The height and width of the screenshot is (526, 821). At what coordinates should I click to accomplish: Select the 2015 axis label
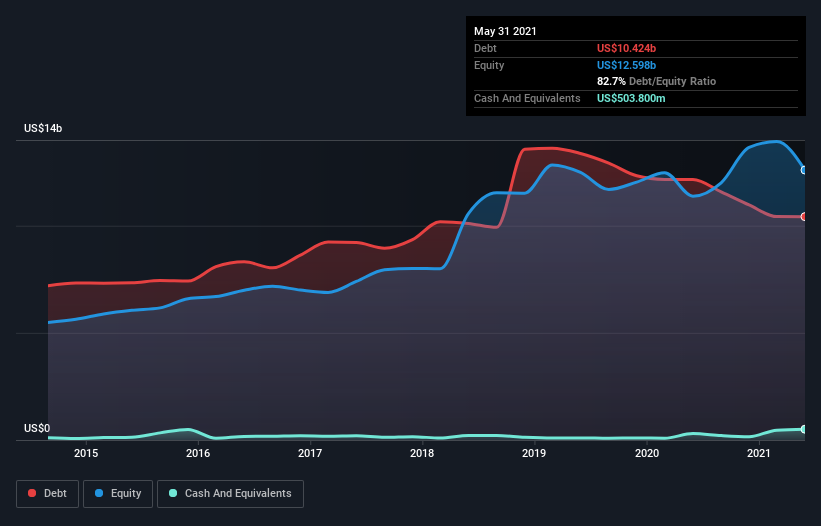pyautogui.click(x=86, y=453)
